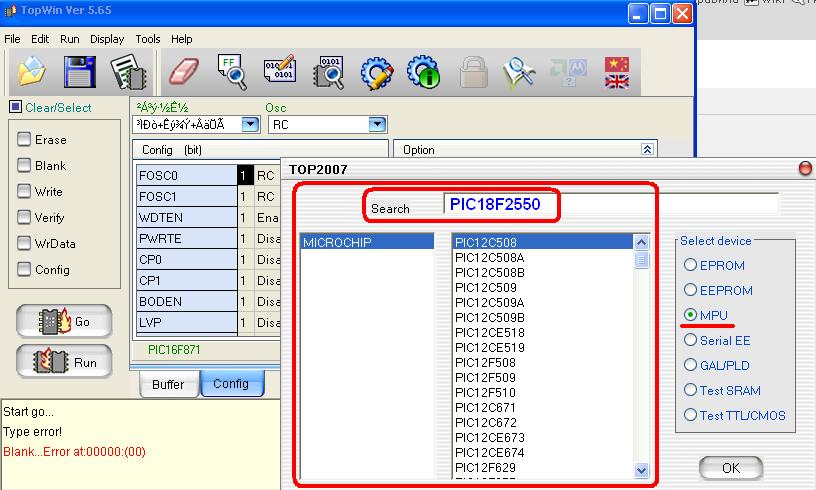
Task: Open gear with info icon
Action: [424, 72]
